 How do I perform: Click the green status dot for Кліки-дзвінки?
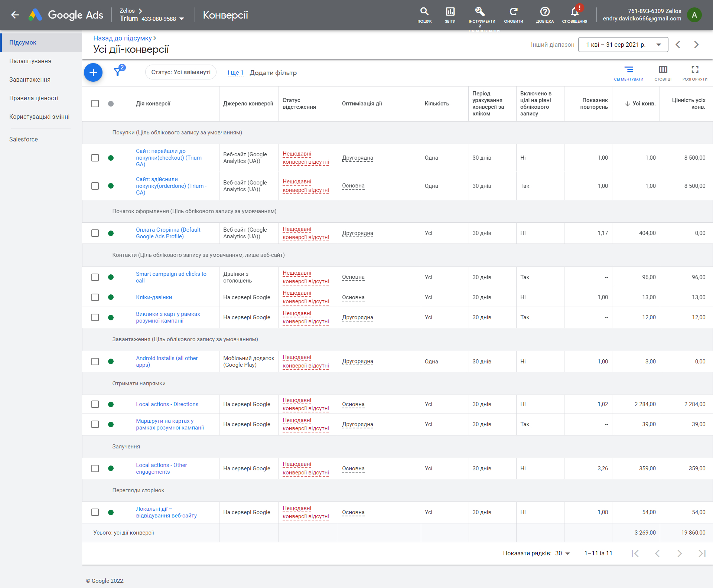111,297
